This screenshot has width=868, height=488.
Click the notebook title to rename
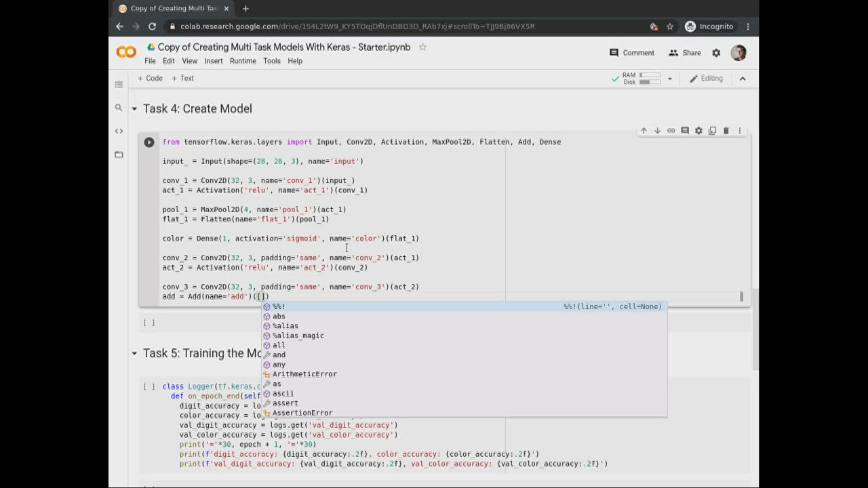coord(284,47)
